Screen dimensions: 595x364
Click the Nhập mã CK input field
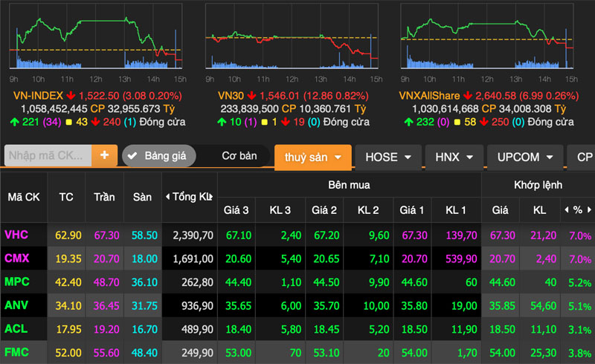(x=48, y=155)
